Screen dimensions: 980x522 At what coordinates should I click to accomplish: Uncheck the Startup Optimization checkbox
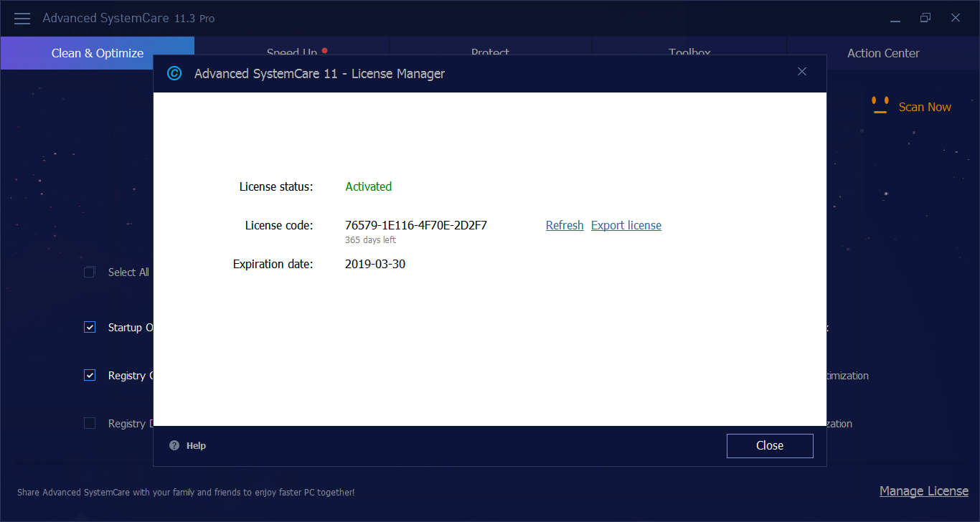coord(90,327)
